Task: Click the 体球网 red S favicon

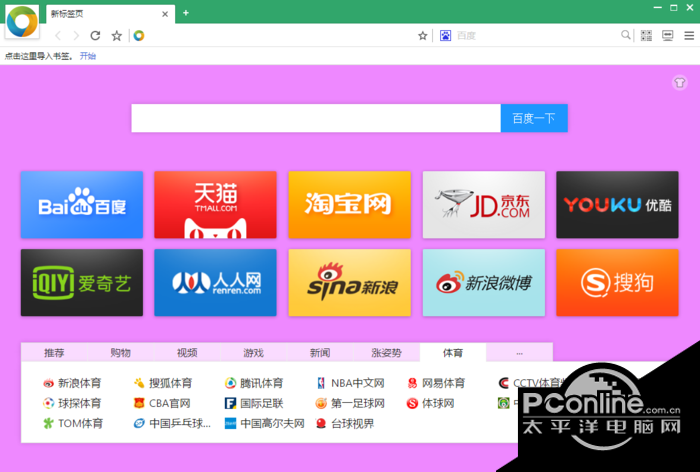Action: (412, 403)
